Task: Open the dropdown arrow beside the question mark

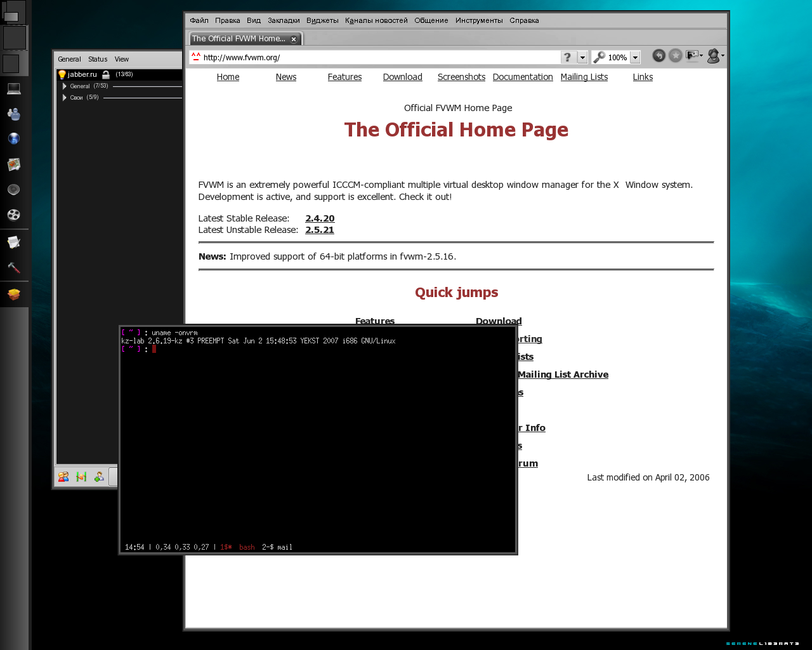Action: point(582,57)
